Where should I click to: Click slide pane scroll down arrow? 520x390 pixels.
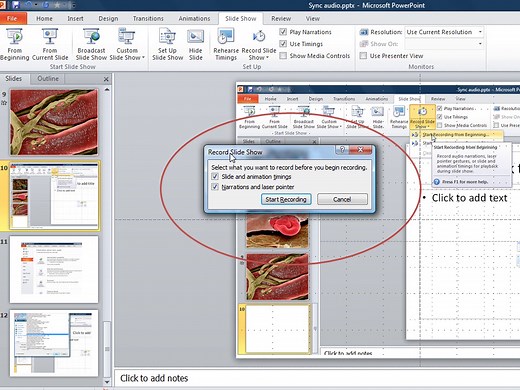(107, 382)
